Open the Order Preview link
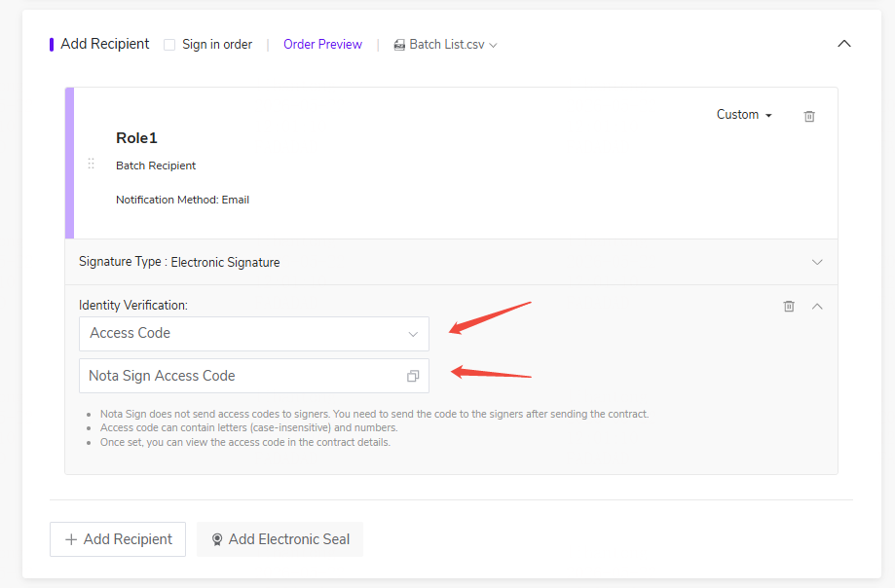This screenshot has height=588, width=895. click(322, 45)
